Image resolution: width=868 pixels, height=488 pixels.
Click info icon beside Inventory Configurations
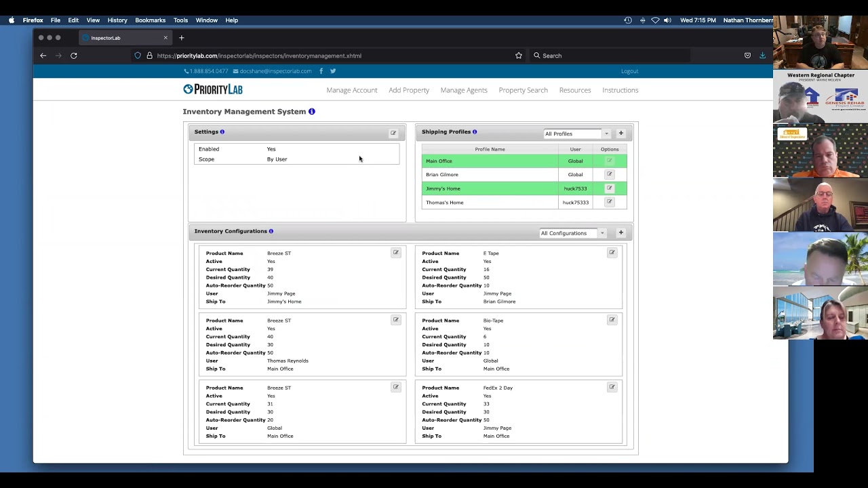271,231
